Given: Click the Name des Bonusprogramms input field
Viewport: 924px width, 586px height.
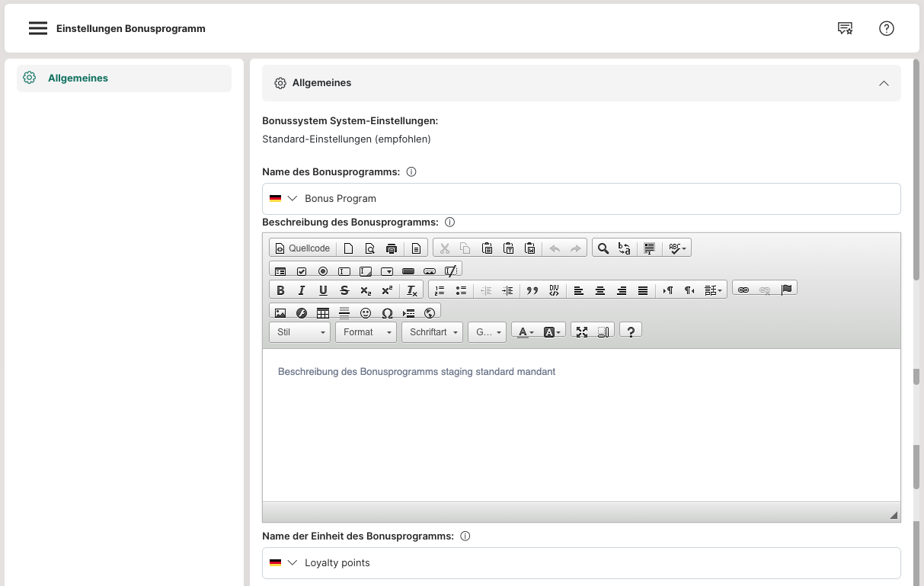Looking at the screenshot, I should (594, 199).
